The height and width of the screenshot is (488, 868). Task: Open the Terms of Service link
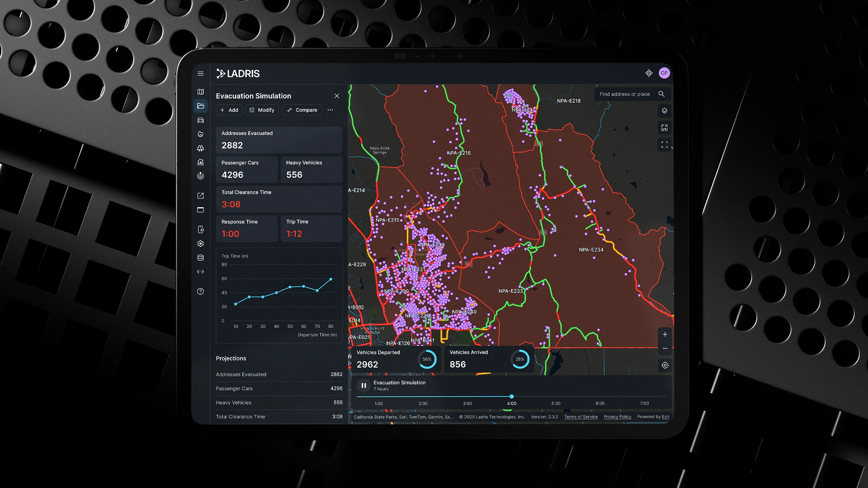[580, 416]
